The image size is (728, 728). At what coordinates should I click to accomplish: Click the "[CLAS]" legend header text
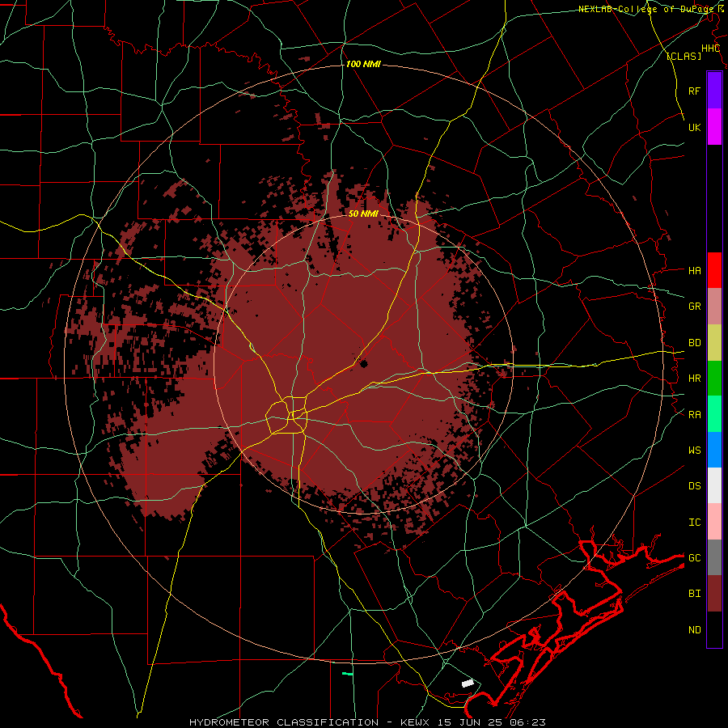click(x=684, y=56)
